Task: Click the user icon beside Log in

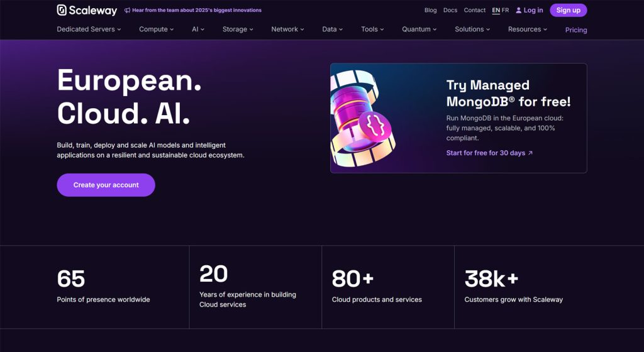Action: [518, 11]
